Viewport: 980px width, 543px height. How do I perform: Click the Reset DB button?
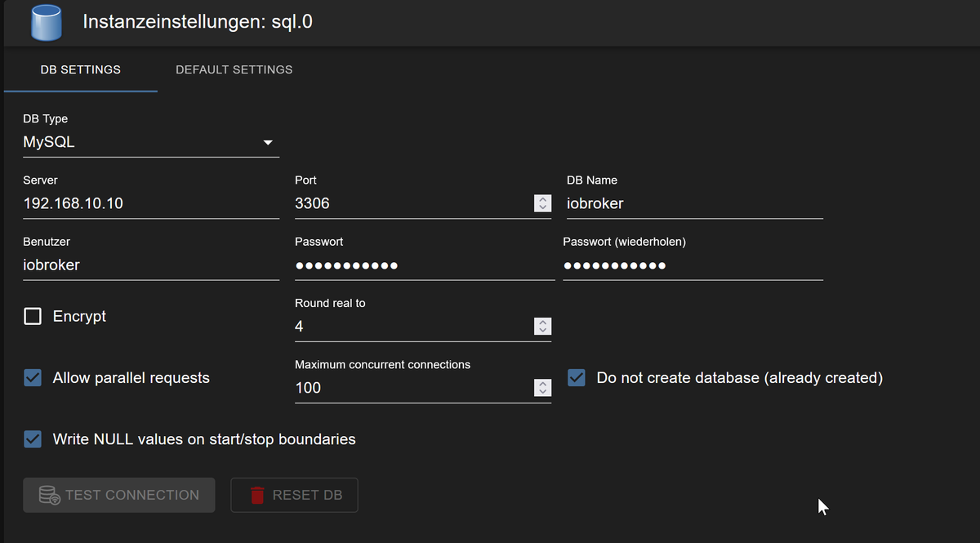[294, 495]
